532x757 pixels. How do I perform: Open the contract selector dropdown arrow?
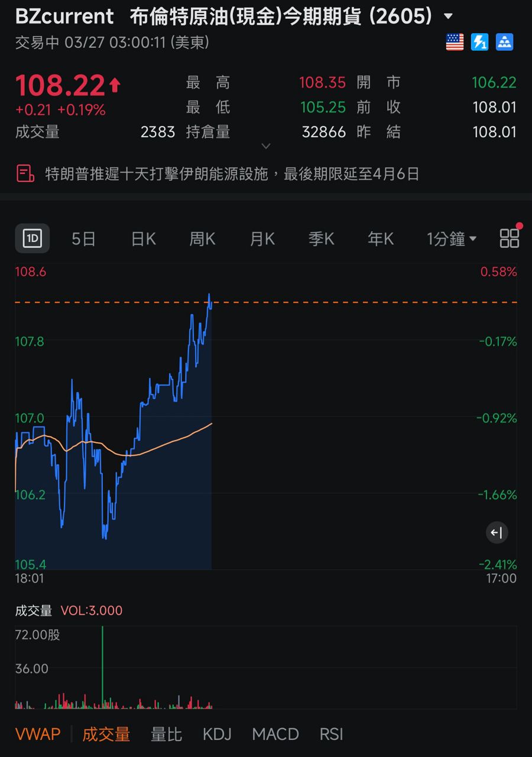[x=449, y=17]
